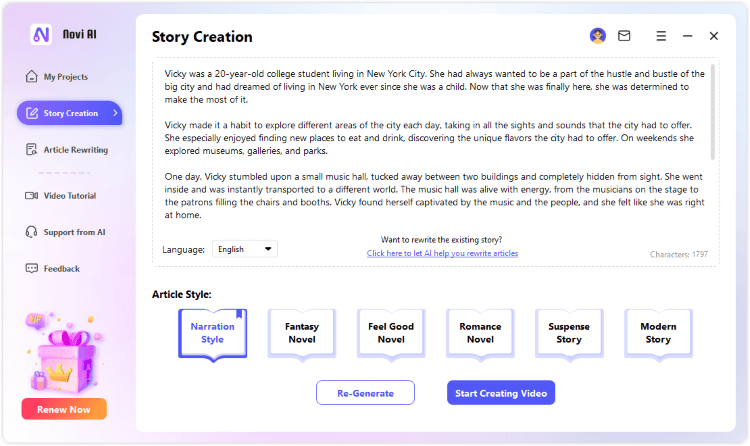750x446 pixels.
Task: Open the Video Tutorial section
Action: [x=61, y=196]
